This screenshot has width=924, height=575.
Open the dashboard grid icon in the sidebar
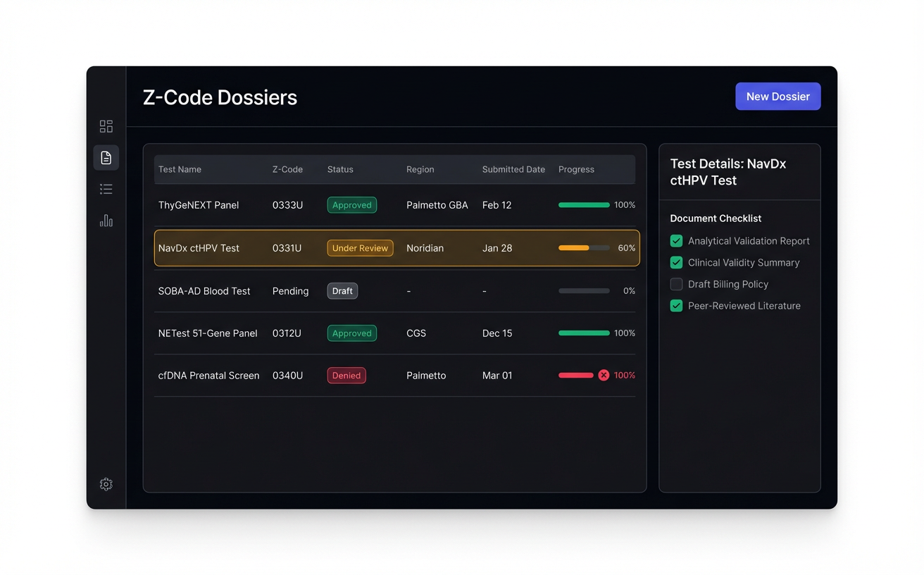(106, 126)
